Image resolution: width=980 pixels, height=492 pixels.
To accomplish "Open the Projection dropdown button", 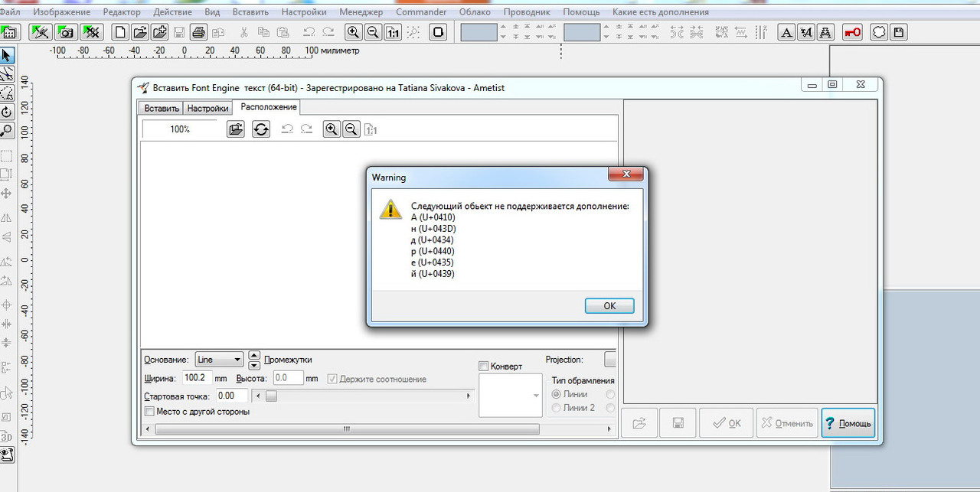I will pyautogui.click(x=610, y=360).
